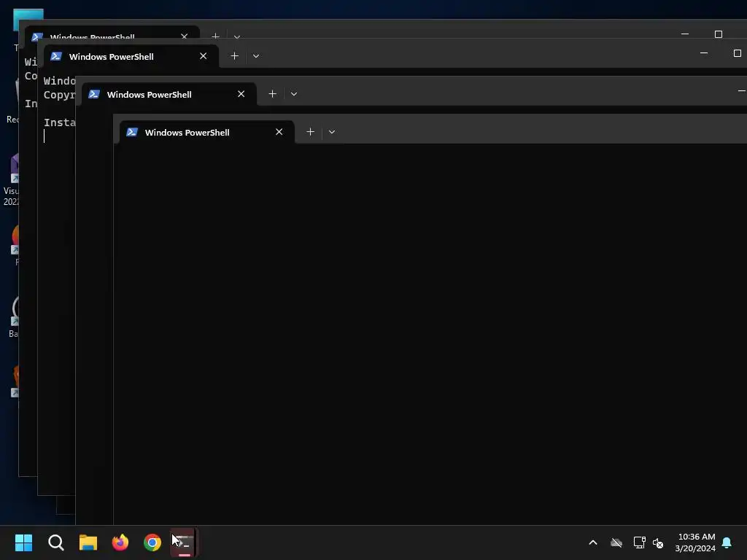Open the Windows Start menu
747x560 pixels.
[x=23, y=542]
